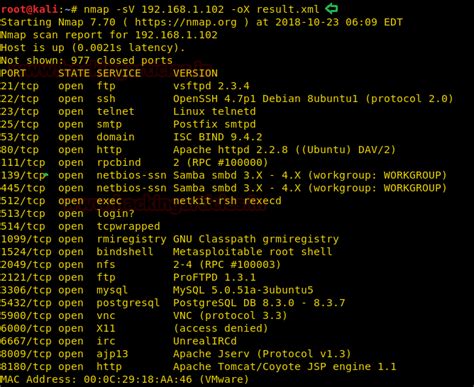Screen dimensions: 474x387
Task: Select the 8180/tcp port entry
Action: (26, 367)
